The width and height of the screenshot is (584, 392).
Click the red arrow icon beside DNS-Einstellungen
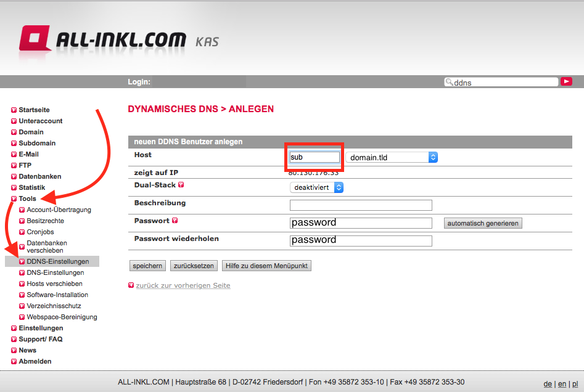click(22, 272)
